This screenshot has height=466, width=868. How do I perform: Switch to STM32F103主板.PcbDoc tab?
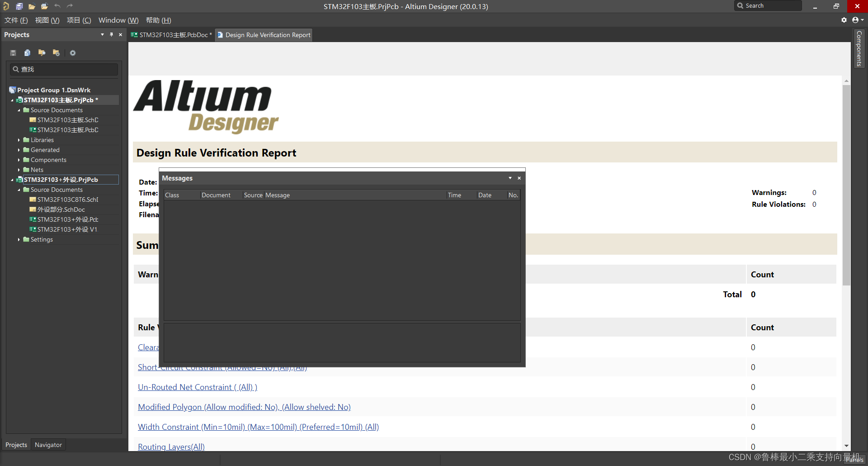point(171,35)
